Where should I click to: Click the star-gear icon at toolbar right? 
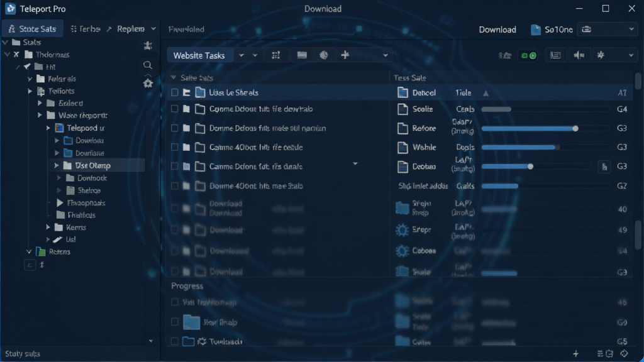coord(601,55)
